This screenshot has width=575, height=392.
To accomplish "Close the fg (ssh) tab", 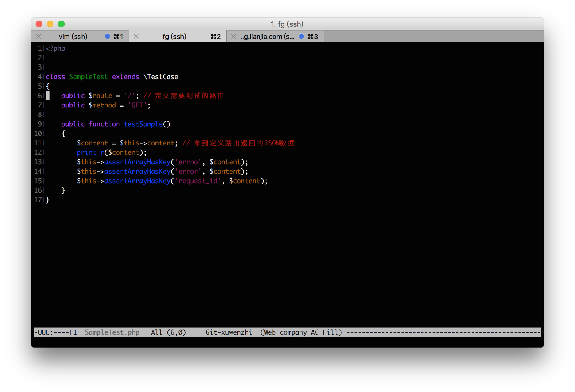I will (136, 37).
